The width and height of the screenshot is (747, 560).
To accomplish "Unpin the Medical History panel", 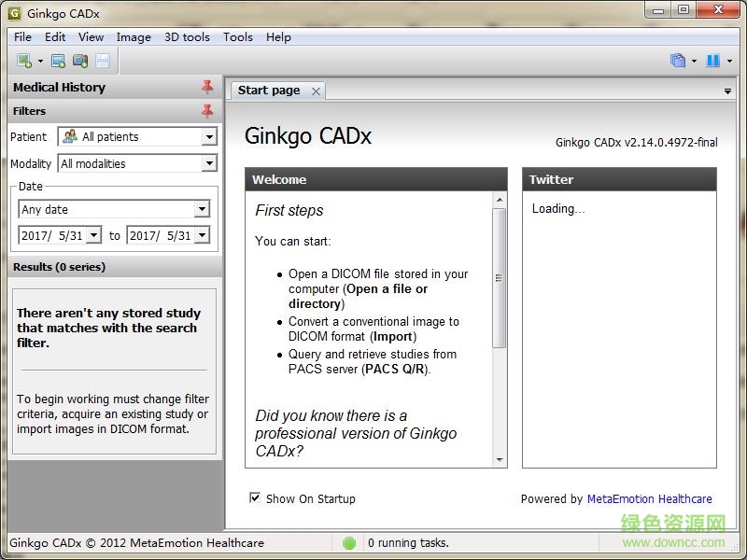I will (205, 87).
